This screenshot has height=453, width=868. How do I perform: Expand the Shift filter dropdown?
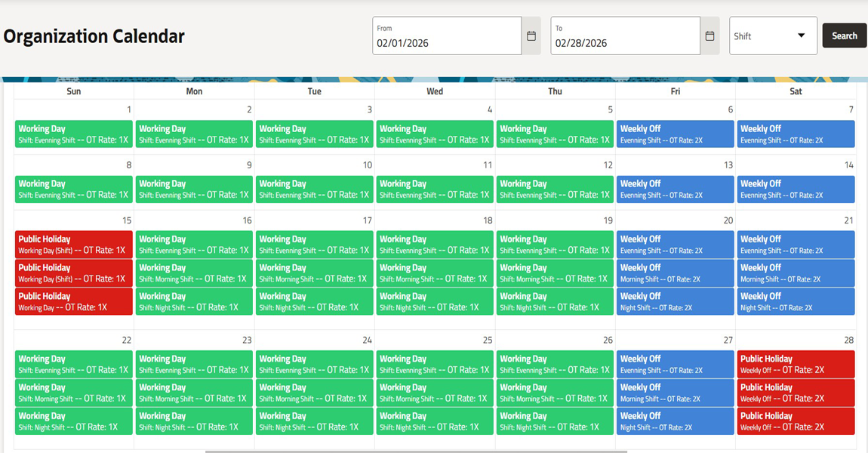[x=771, y=35]
